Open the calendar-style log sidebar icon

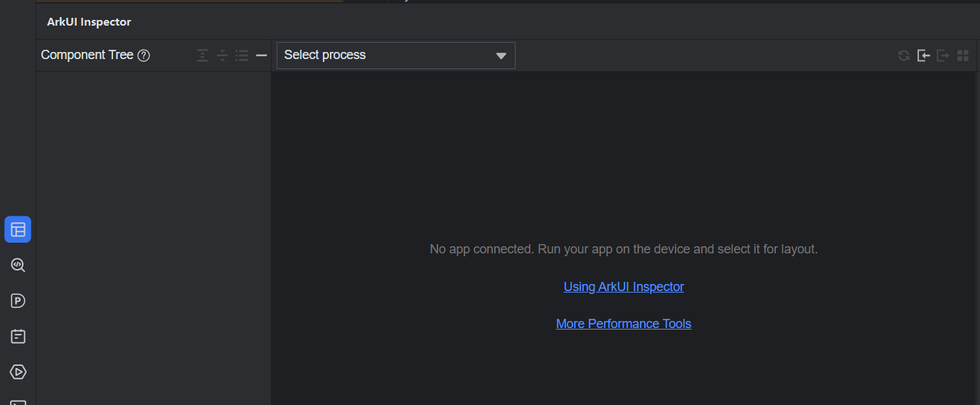[x=18, y=337]
